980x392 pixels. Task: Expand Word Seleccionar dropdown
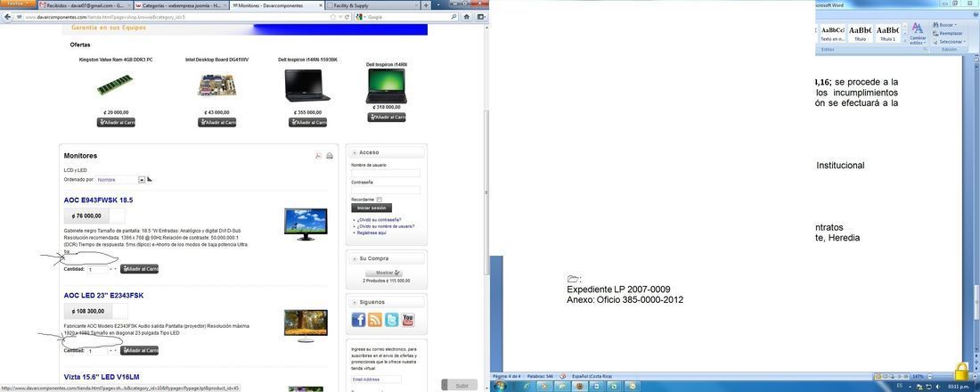click(x=965, y=41)
